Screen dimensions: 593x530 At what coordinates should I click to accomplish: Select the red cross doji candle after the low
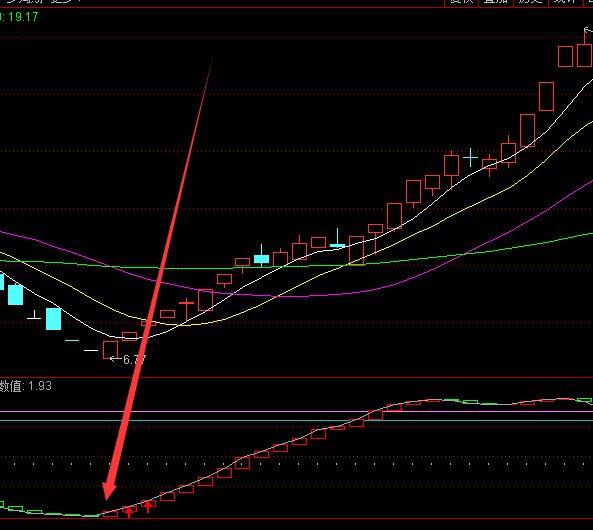coord(186,308)
